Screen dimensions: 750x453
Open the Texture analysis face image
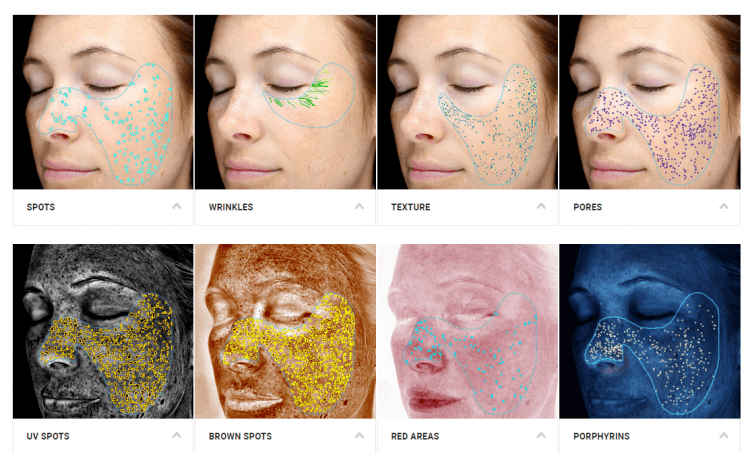(x=467, y=102)
